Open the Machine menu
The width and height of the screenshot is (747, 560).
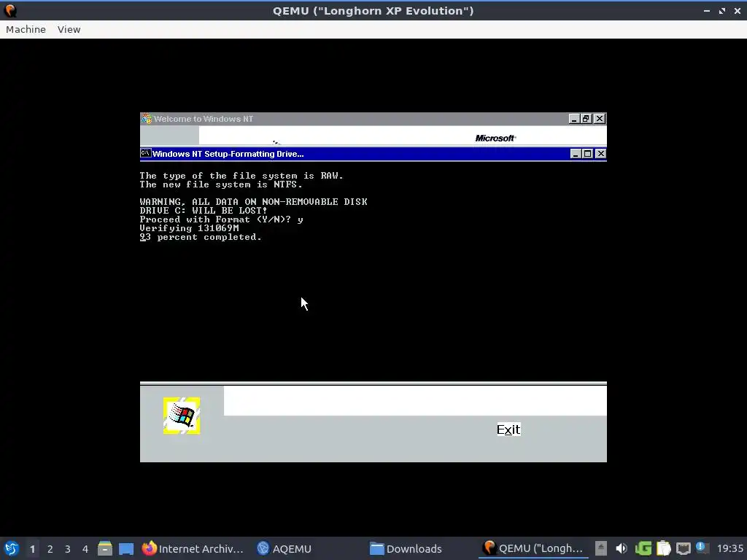(26, 29)
